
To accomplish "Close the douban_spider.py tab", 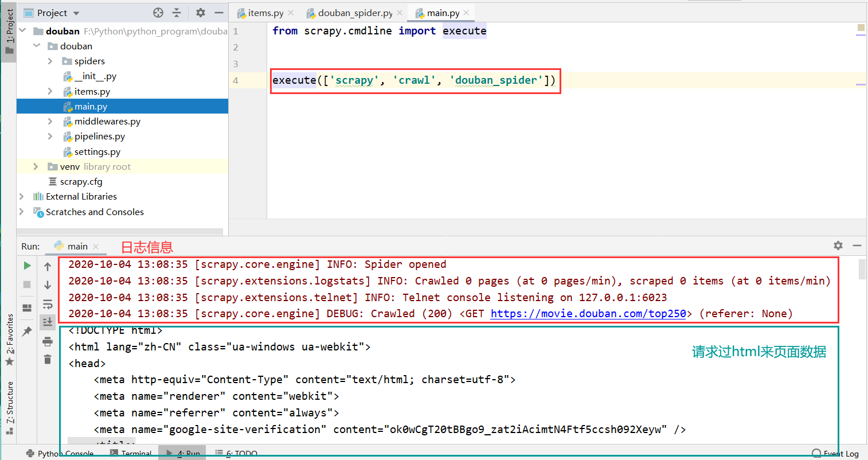I will (400, 13).
